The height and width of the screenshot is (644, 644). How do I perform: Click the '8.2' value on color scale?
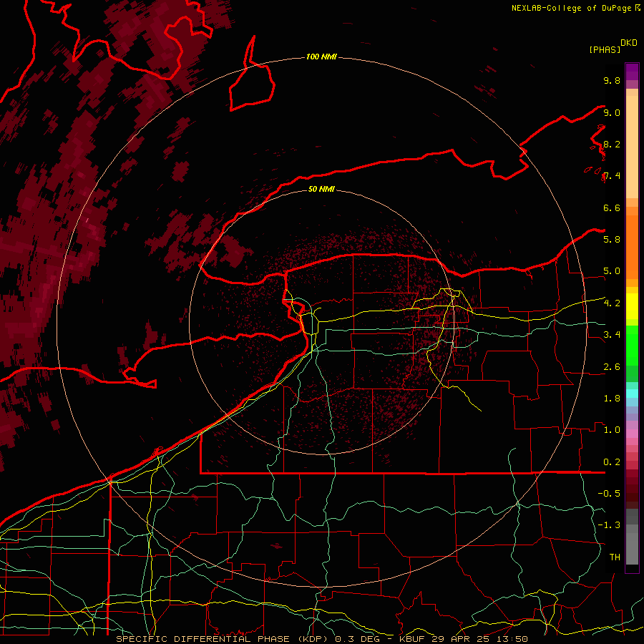612,144
